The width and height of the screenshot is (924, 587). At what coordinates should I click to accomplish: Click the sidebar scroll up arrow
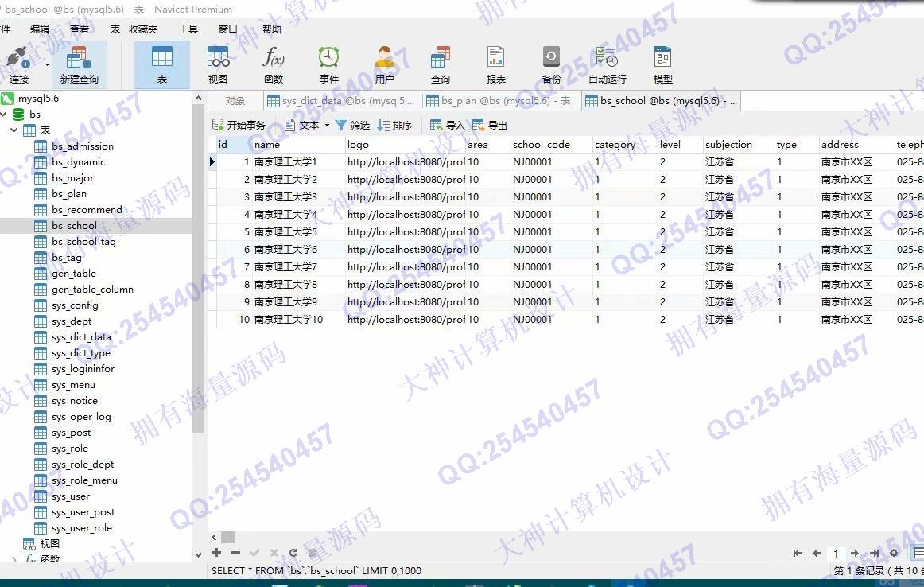pyautogui.click(x=198, y=99)
